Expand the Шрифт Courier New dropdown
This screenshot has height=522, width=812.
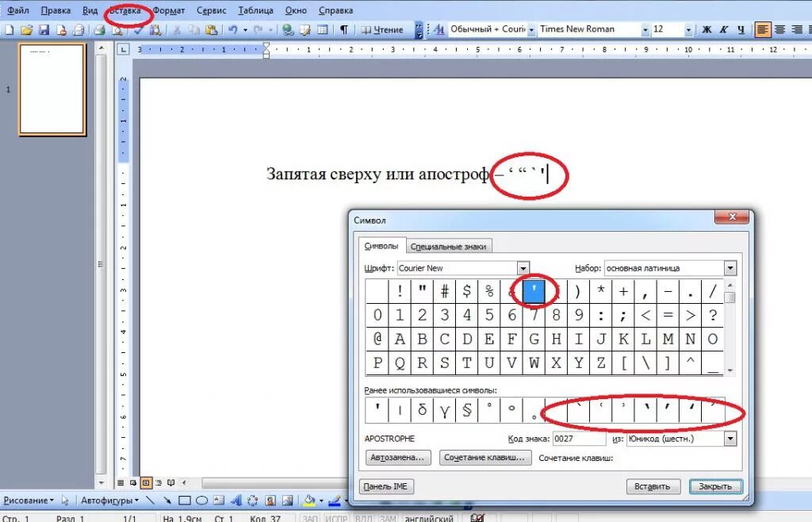tap(523, 268)
